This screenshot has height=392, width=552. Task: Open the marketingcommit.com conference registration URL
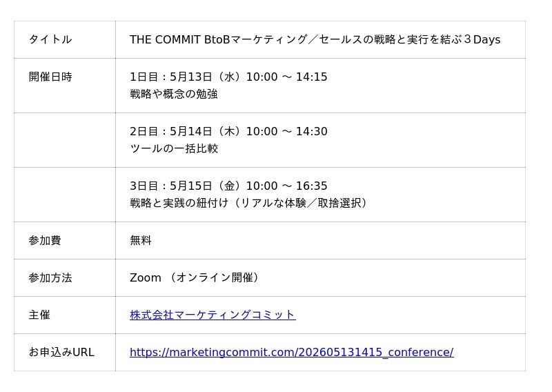tap(291, 352)
